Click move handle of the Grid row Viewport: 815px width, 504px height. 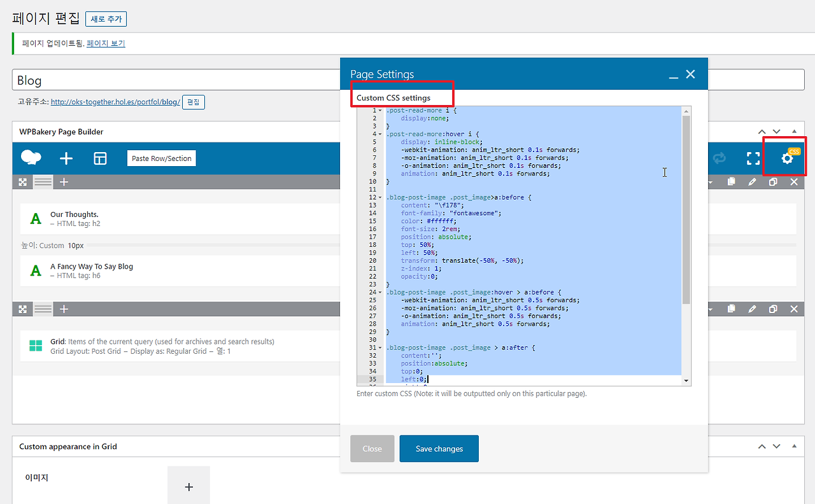click(23, 309)
